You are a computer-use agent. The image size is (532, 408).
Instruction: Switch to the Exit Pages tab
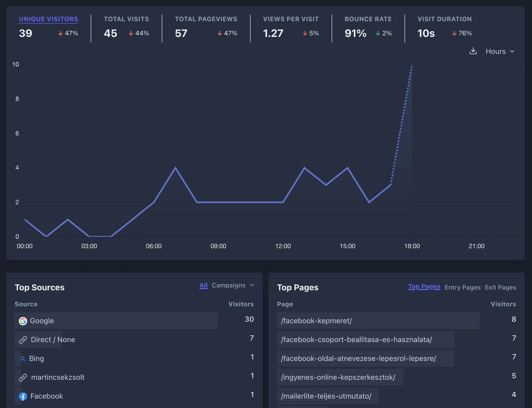point(501,287)
